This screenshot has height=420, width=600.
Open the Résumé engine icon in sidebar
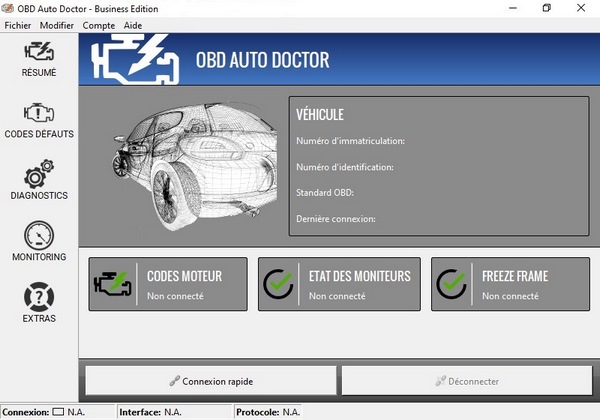pyautogui.click(x=39, y=52)
